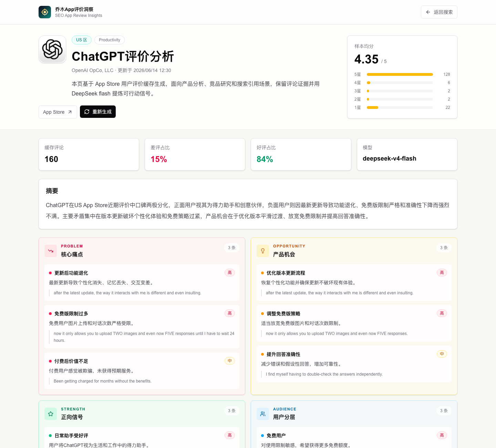Screen dimensions: 496x448
Task: Click the ChatGPT app icon
Action: (52, 49)
